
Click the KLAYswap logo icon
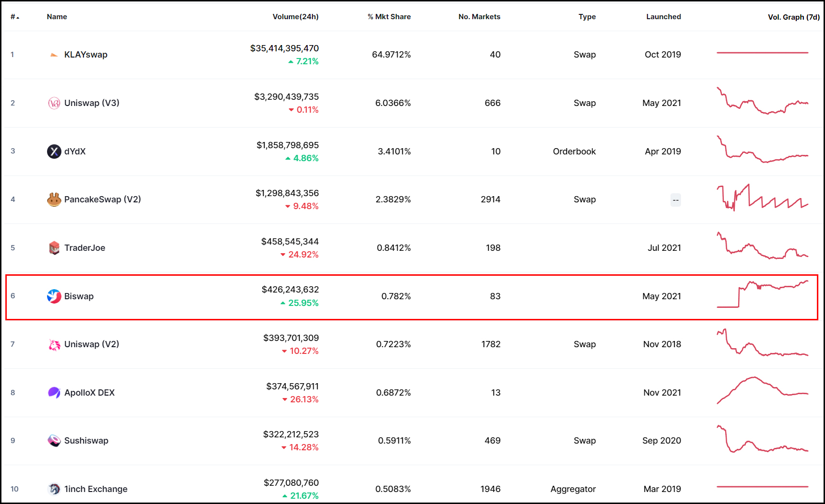pyautogui.click(x=54, y=55)
